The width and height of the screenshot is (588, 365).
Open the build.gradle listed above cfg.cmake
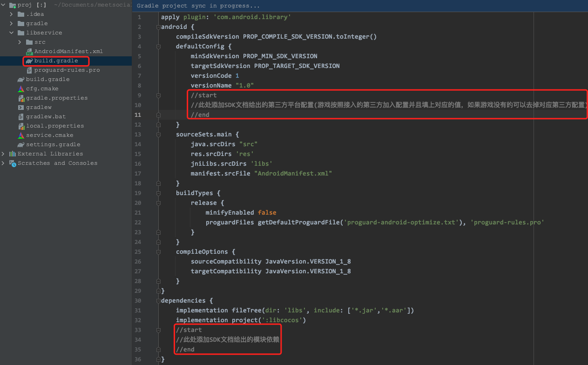(x=48, y=79)
